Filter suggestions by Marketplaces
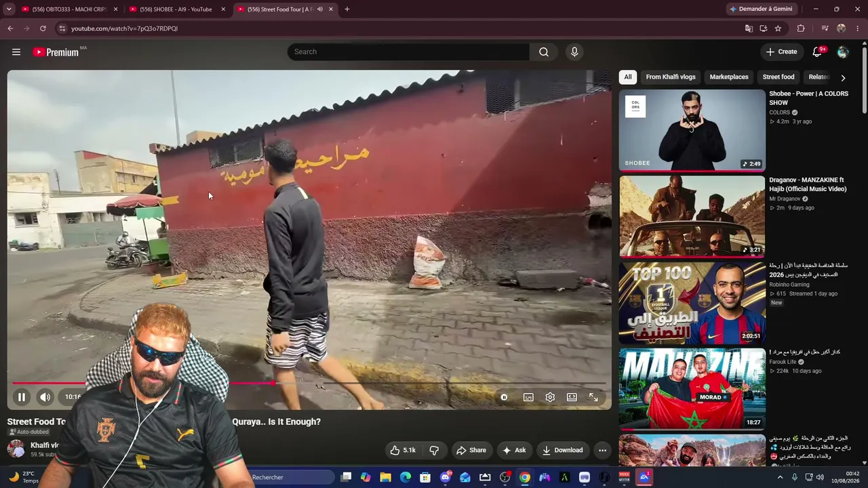 tap(729, 77)
